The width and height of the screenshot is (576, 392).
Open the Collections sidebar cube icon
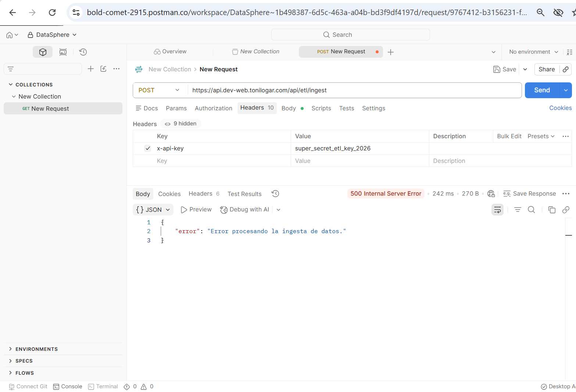(x=43, y=52)
